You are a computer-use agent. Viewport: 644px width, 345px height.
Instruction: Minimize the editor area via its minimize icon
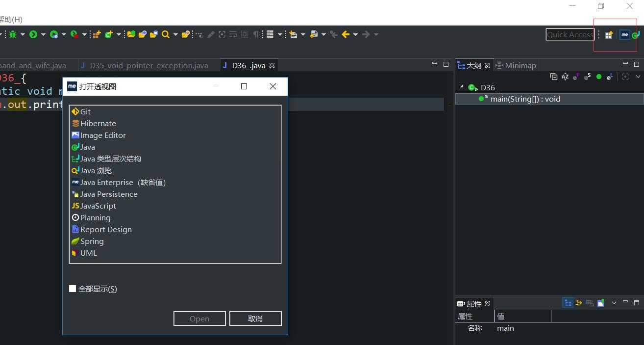coord(434,64)
